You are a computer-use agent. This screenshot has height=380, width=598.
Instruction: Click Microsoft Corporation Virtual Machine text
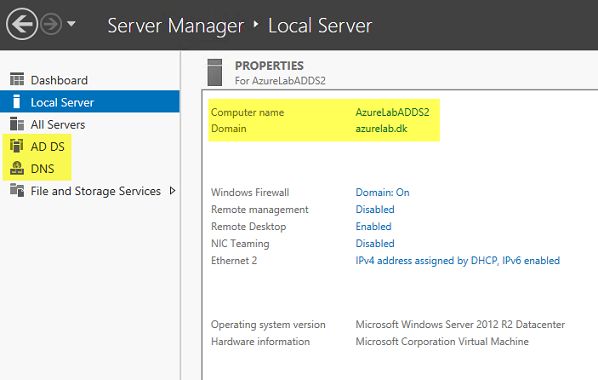point(442,341)
